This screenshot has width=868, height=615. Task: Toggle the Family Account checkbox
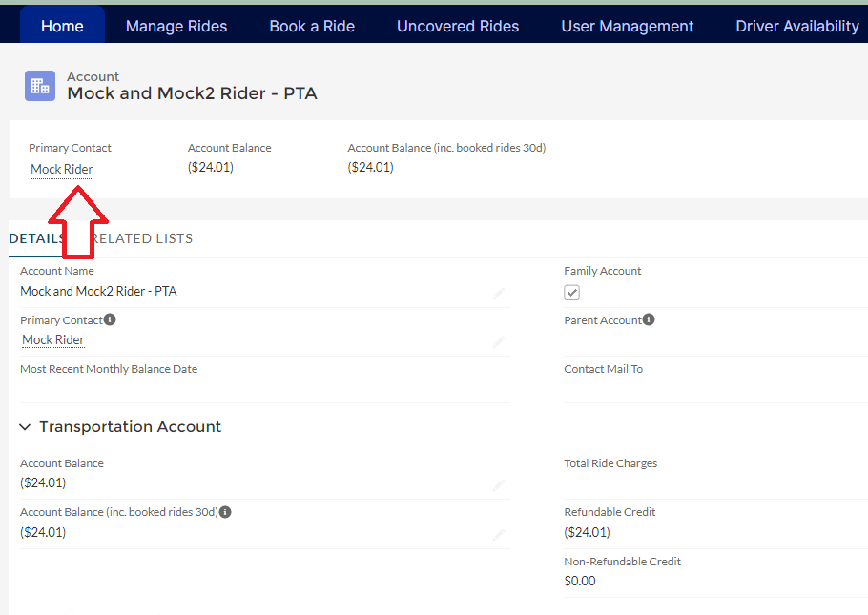tap(572, 293)
